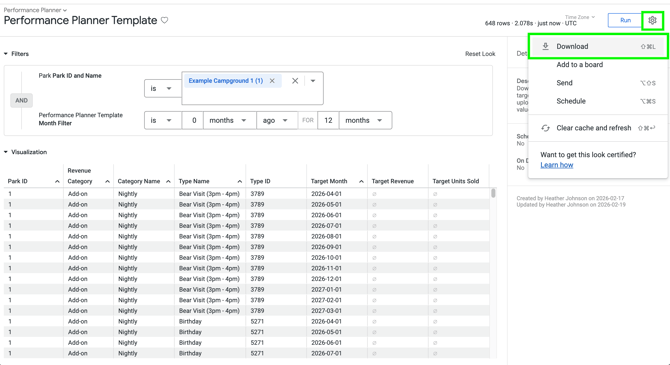Run the look query
The height and width of the screenshot is (365, 670).
tap(625, 20)
